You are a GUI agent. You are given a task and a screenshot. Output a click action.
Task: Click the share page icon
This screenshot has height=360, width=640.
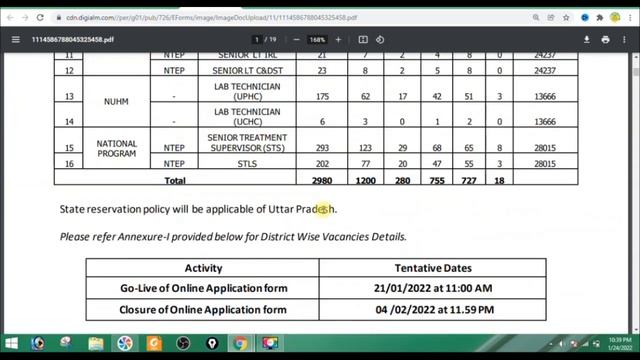pos(551,18)
